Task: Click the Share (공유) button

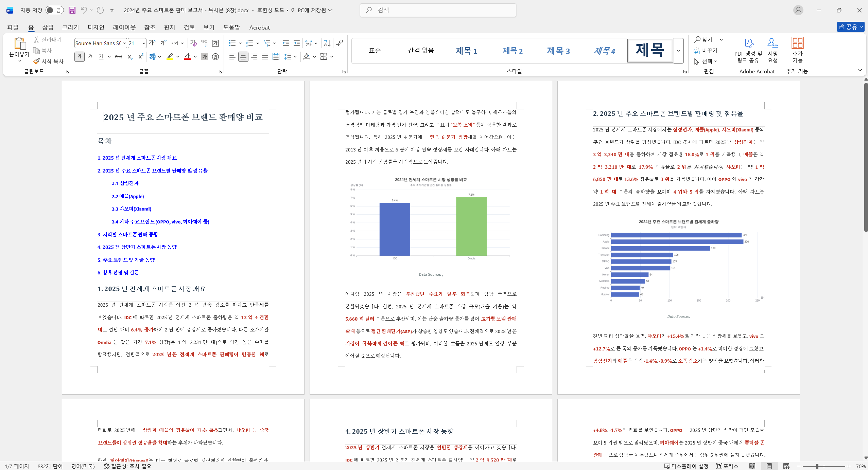Action: coord(850,27)
